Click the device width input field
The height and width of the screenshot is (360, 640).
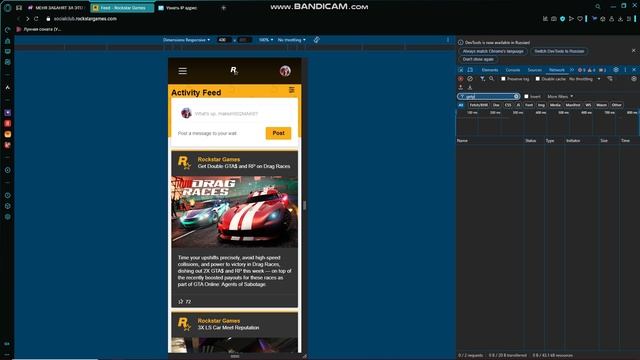[x=224, y=40]
